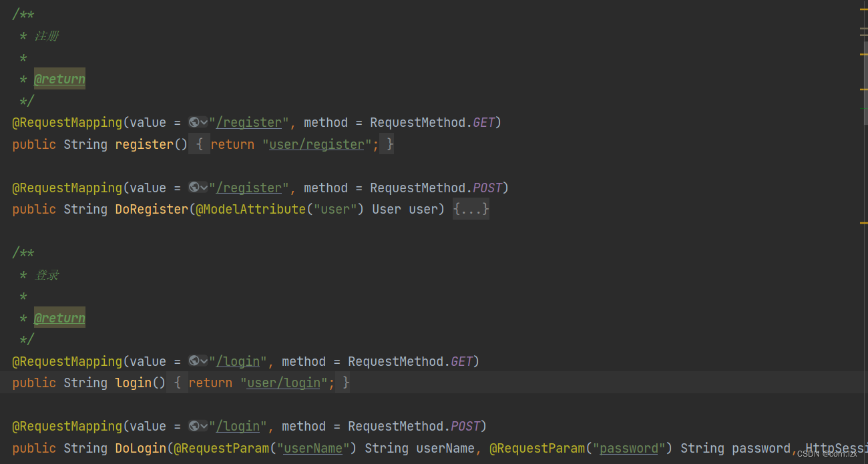The height and width of the screenshot is (464, 868).
Task: Click the "user" string in @ModelAttribute
Action: (335, 209)
